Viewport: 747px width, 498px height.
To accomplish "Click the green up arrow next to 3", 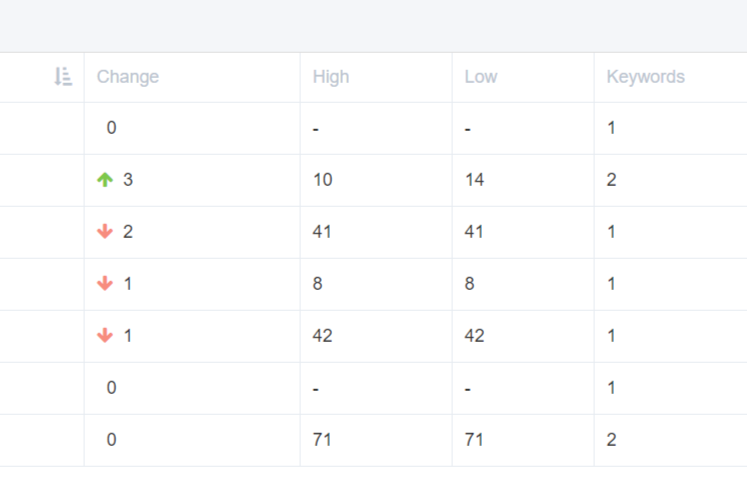I will coord(105,180).
